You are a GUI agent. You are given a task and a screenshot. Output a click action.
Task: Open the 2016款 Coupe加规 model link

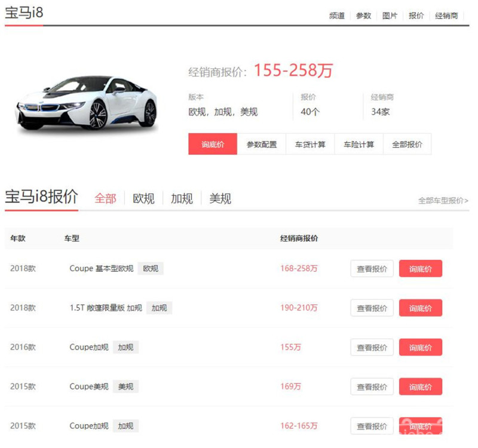(x=89, y=347)
